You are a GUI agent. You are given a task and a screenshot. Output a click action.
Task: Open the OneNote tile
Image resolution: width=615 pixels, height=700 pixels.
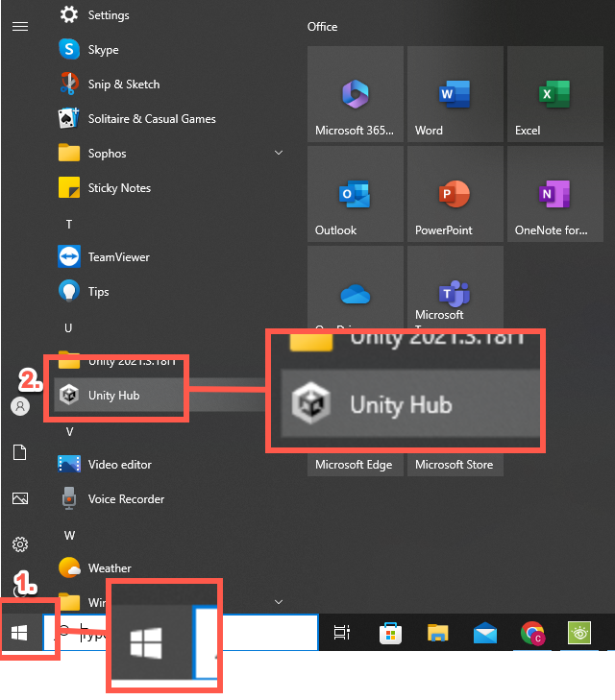[x=555, y=194]
